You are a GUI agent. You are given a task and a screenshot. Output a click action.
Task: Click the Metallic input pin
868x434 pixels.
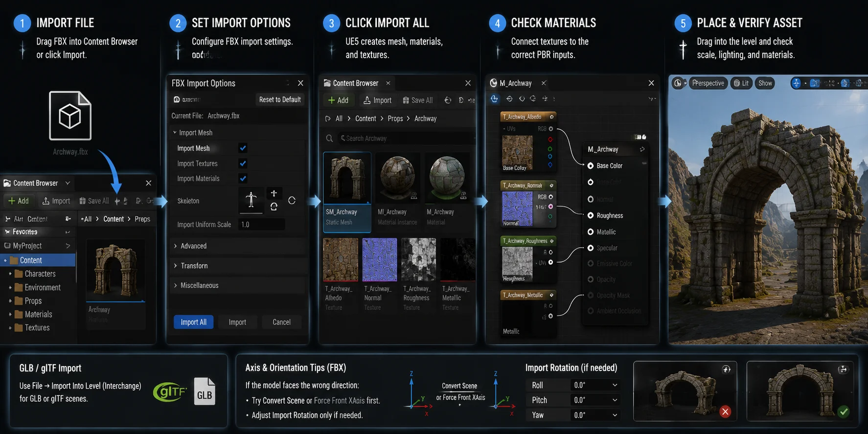[591, 232]
